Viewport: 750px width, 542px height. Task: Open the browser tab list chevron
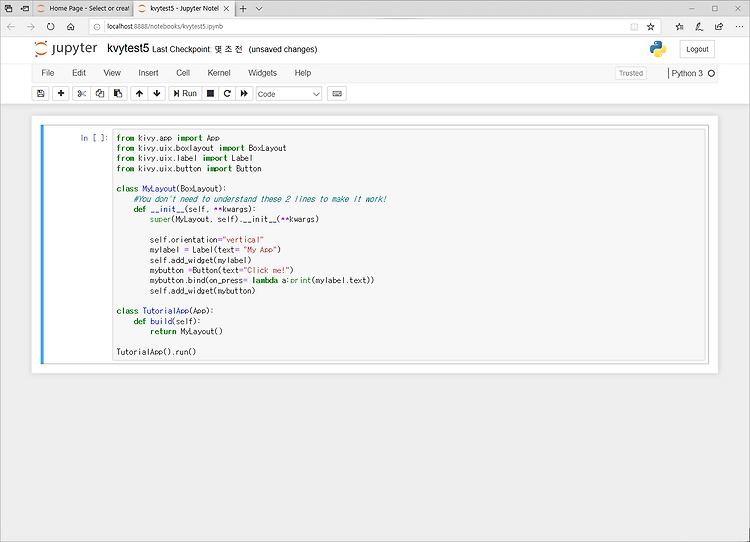[x=259, y=9]
